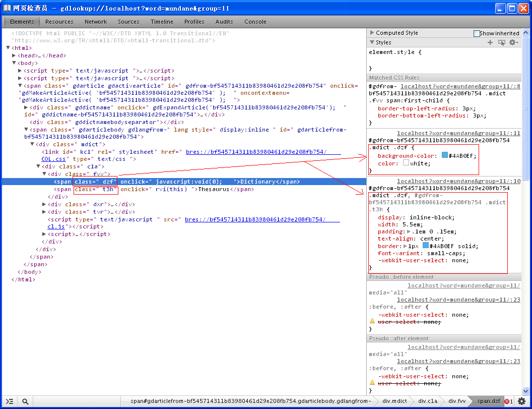Click the show console drawer icon

10,401
